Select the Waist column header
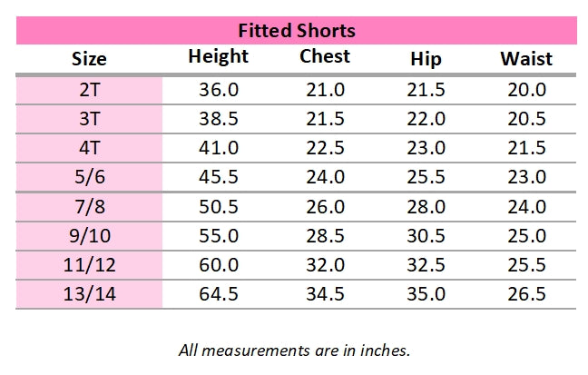Screen dimensions: 588x375 point(526,59)
